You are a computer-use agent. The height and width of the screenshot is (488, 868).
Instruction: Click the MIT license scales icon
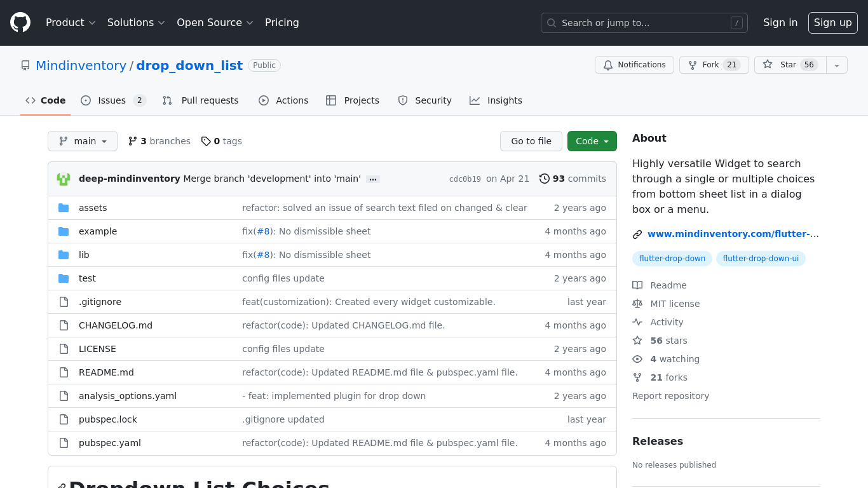point(637,304)
